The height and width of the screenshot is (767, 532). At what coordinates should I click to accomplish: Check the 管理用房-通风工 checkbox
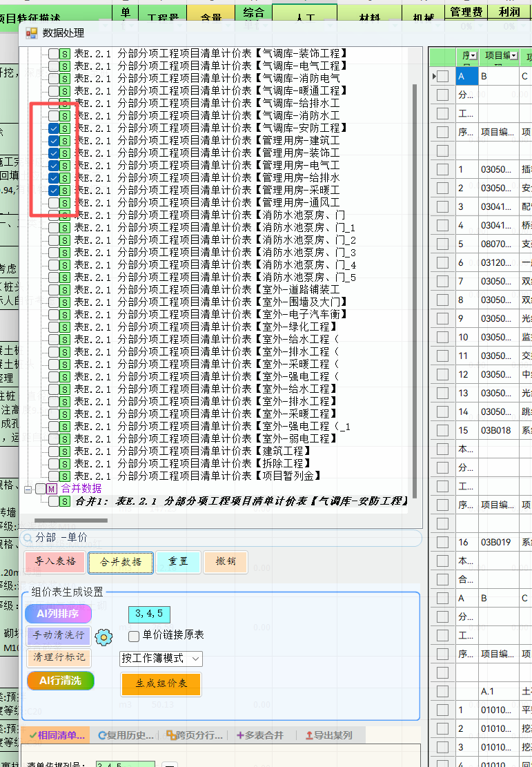pyautogui.click(x=53, y=203)
